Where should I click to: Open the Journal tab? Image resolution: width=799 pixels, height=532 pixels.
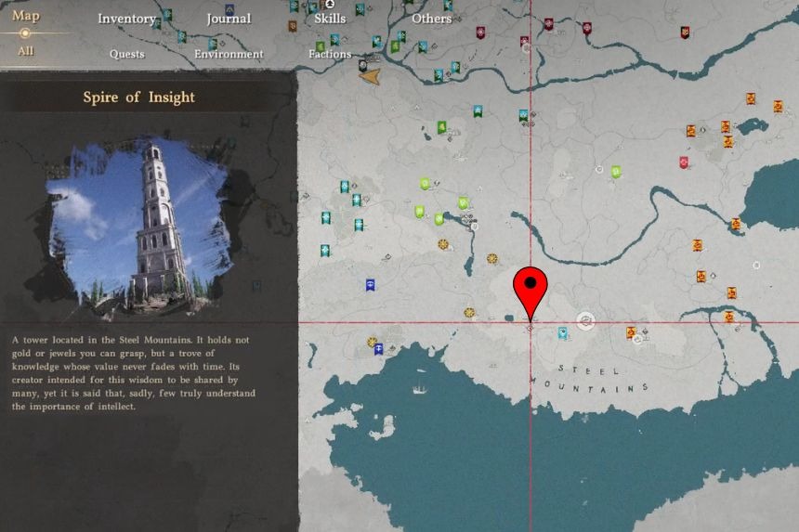coord(229,19)
